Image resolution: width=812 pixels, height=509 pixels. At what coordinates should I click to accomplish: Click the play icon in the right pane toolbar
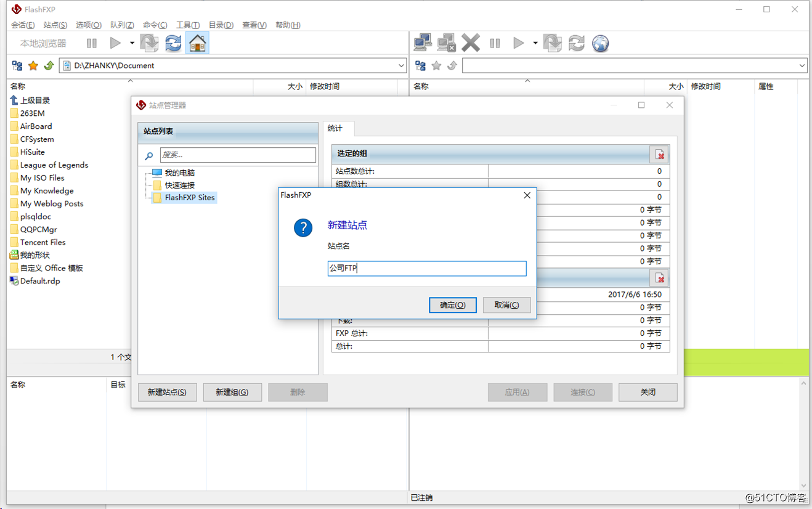519,43
